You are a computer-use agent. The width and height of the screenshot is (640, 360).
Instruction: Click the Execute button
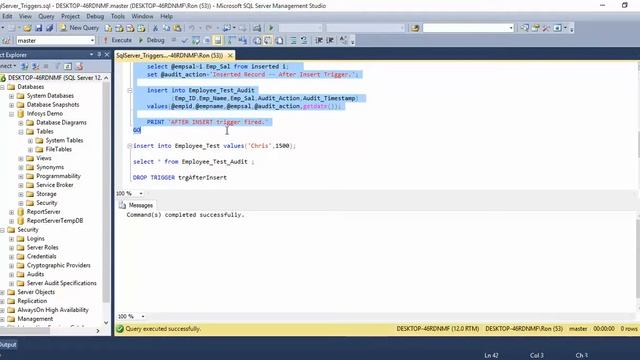117,40
